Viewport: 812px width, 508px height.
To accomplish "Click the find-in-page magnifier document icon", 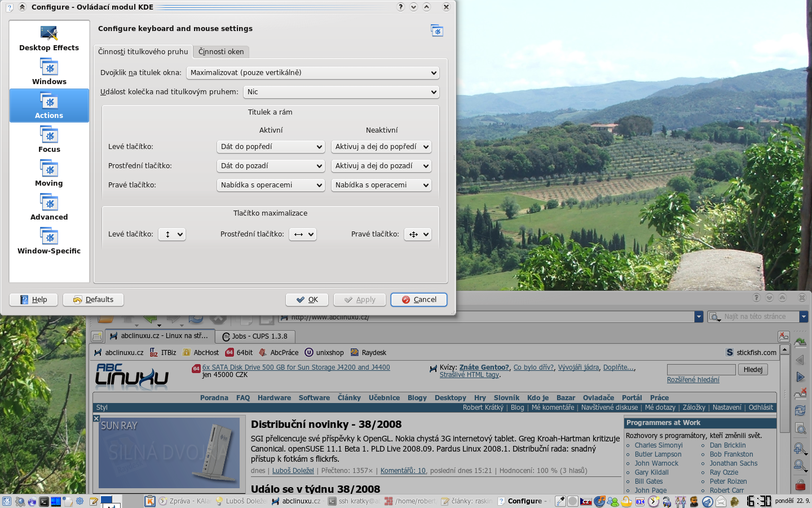I will tap(800, 428).
